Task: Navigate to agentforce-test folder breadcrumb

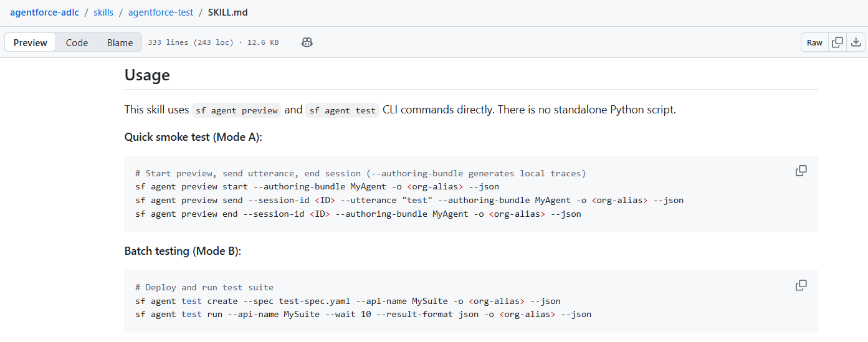Action: (161, 12)
